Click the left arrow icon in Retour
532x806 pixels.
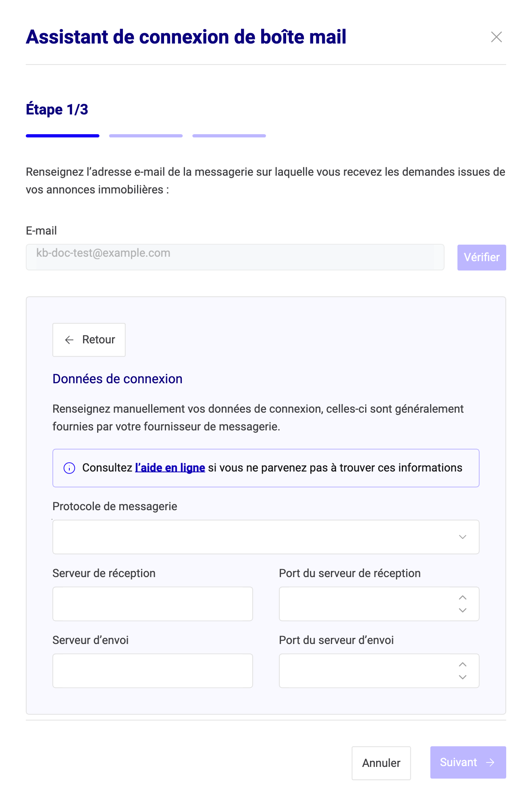[x=69, y=340]
